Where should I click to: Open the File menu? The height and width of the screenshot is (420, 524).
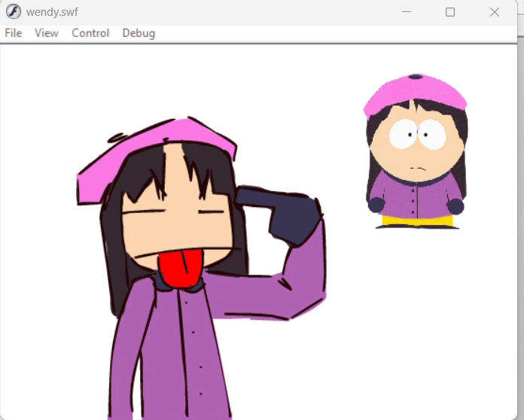[x=14, y=33]
